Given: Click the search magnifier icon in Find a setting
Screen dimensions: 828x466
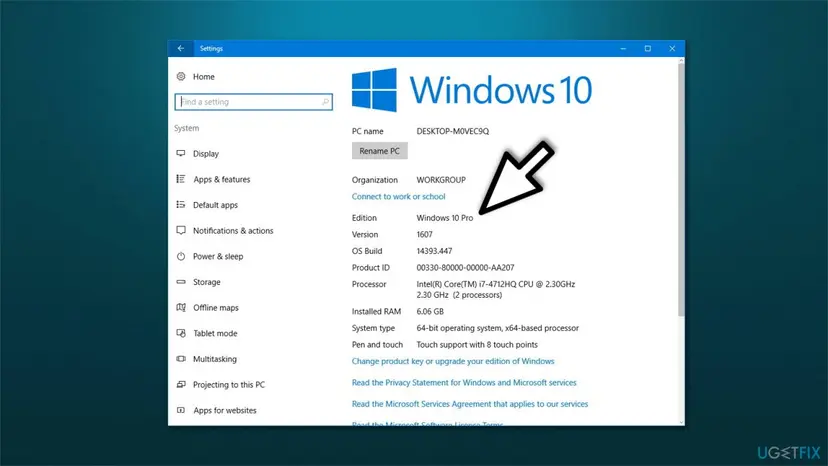Looking at the screenshot, I should [x=325, y=101].
